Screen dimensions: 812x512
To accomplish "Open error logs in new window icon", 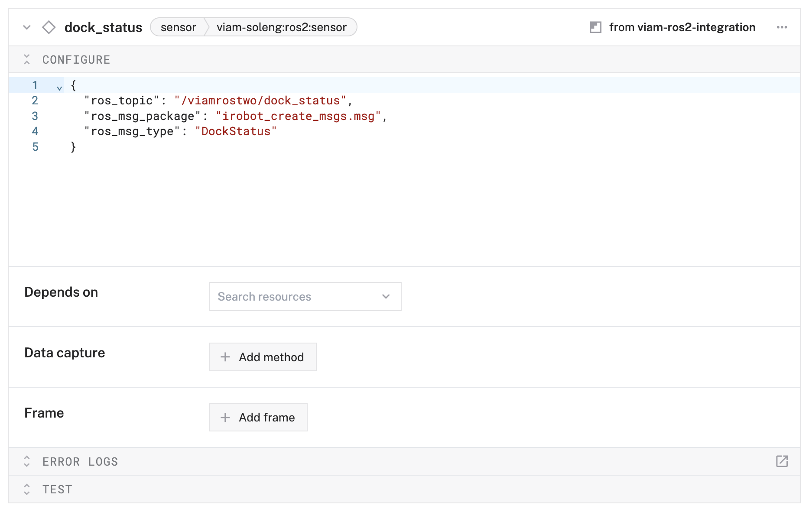I will (782, 461).
